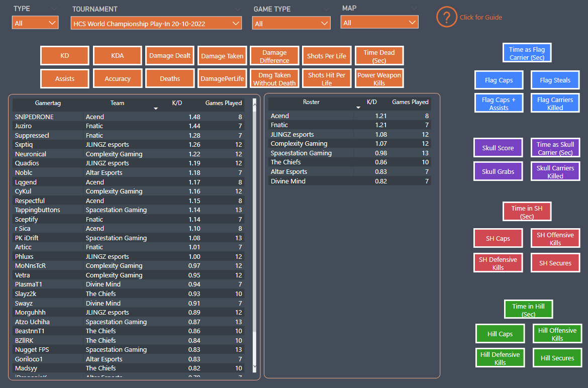Show SH Secures stats
The height and width of the screenshot is (388, 588).
click(x=555, y=263)
